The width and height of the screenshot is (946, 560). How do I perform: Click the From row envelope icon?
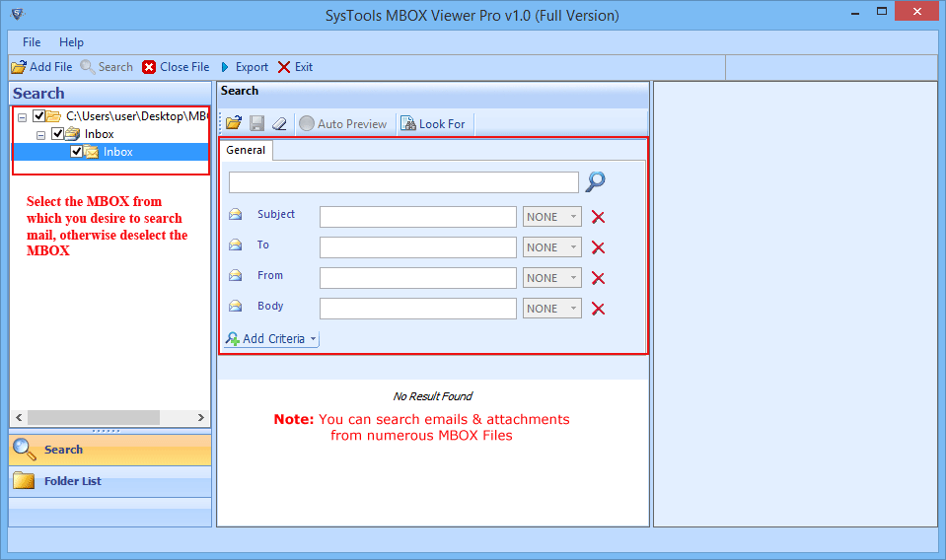tap(236, 275)
